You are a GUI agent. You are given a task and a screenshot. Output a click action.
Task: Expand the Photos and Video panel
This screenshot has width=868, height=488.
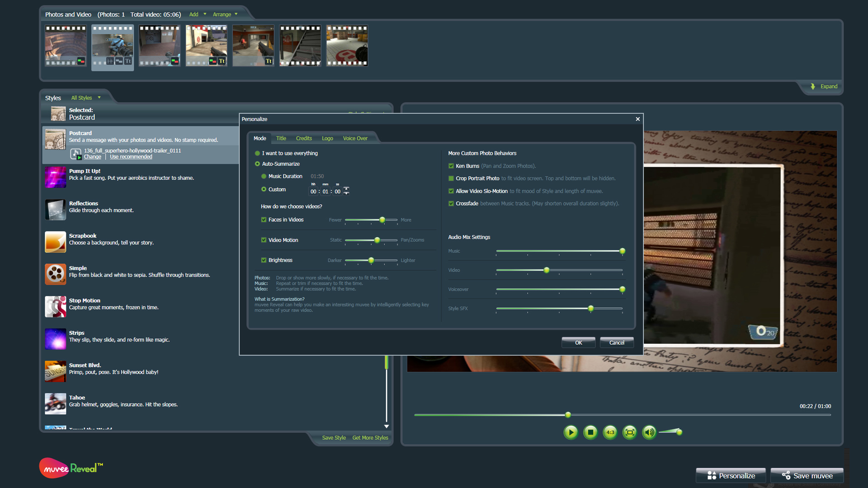[828, 86]
